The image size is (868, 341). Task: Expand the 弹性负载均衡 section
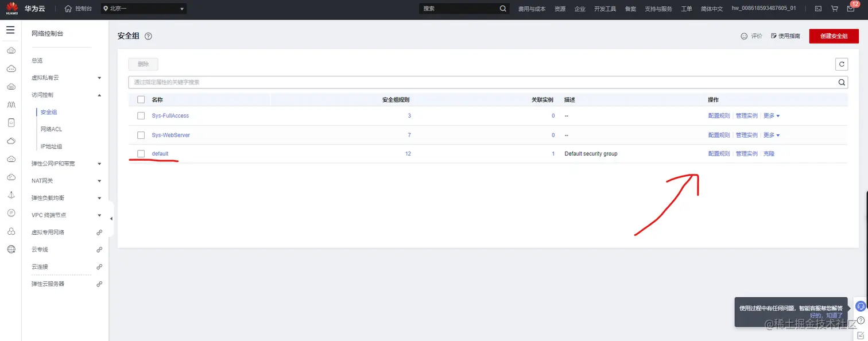pyautogui.click(x=99, y=198)
